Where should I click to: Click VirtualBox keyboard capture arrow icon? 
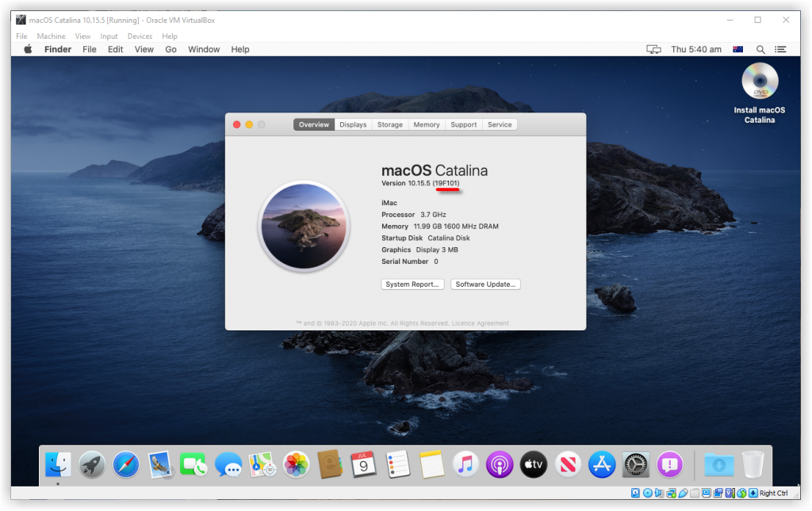(x=753, y=493)
